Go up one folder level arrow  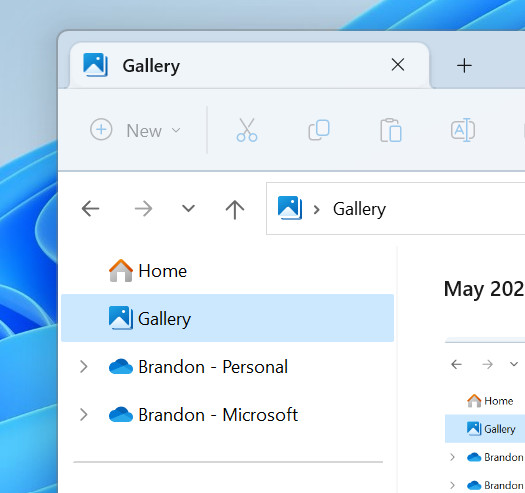[x=235, y=209]
